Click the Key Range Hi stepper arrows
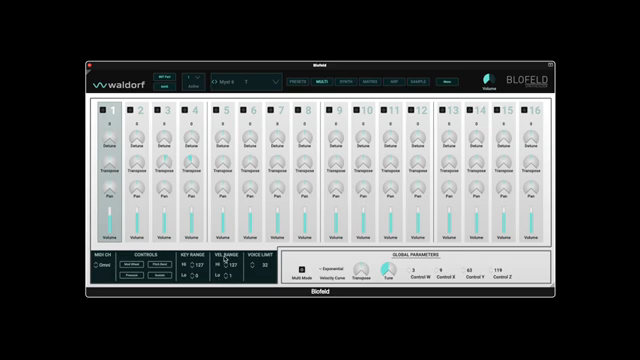This screenshot has width=640, height=360. (192, 265)
